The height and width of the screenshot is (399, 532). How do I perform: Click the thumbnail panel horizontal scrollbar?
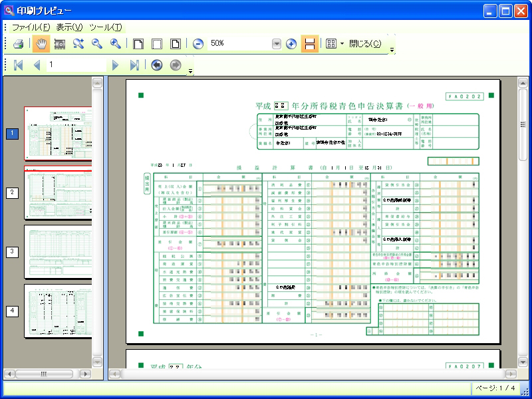[44, 374]
